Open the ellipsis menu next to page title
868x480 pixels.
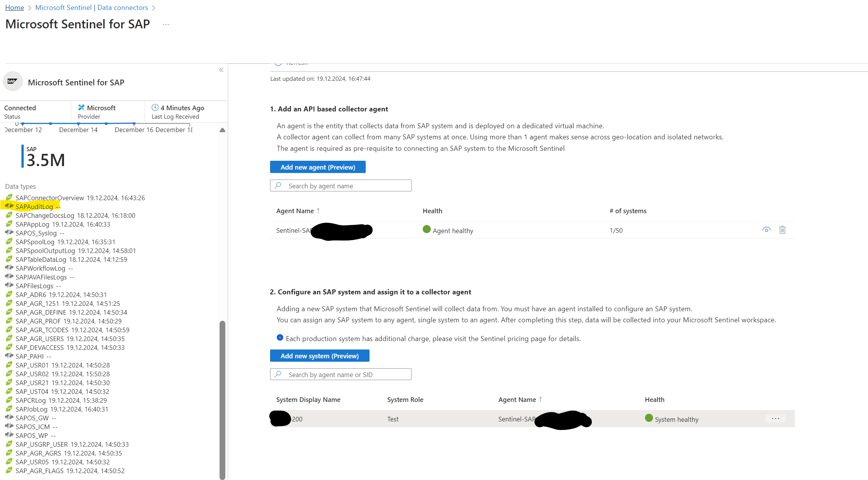pyautogui.click(x=166, y=24)
